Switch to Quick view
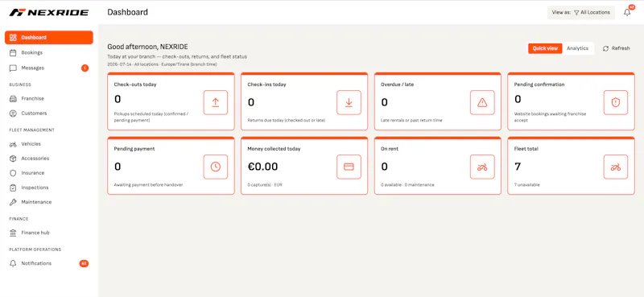Image resolution: width=644 pixels, height=297 pixels. tap(545, 48)
